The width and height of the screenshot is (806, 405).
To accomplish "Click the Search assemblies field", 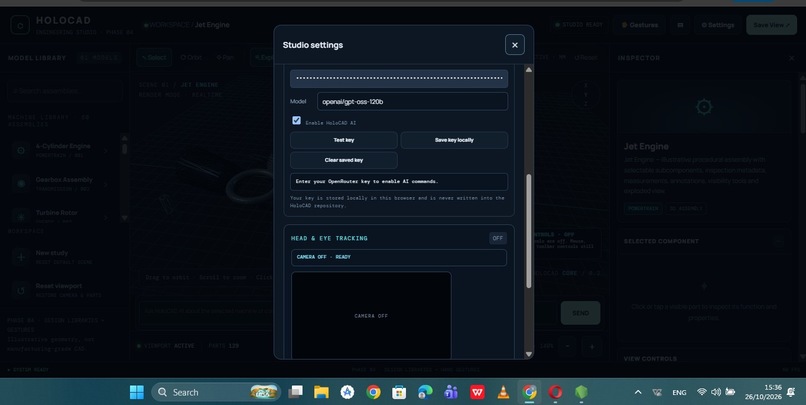I will tap(64, 90).
